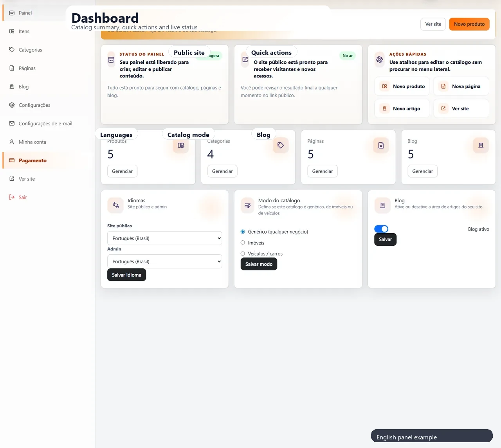
Task: Open Páginas in the sidebar menu
Action: coord(48,68)
